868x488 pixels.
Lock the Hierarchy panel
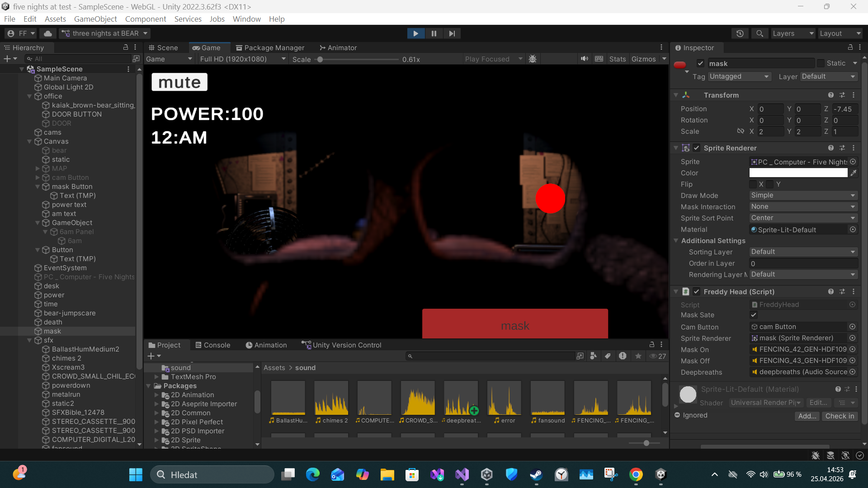point(126,47)
